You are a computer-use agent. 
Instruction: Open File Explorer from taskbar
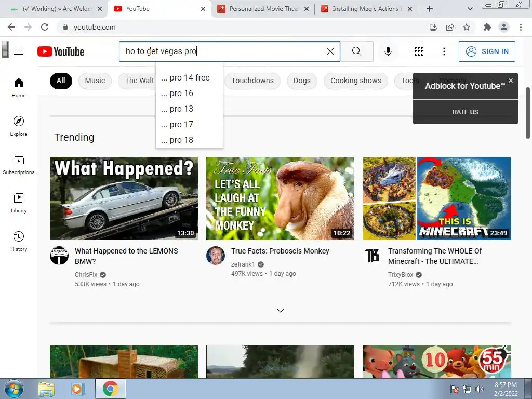tap(46, 389)
